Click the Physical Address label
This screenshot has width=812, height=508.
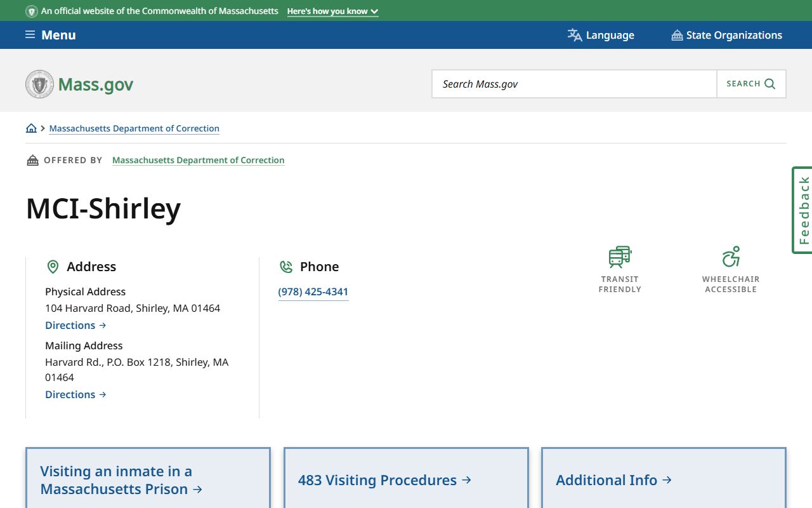click(86, 291)
